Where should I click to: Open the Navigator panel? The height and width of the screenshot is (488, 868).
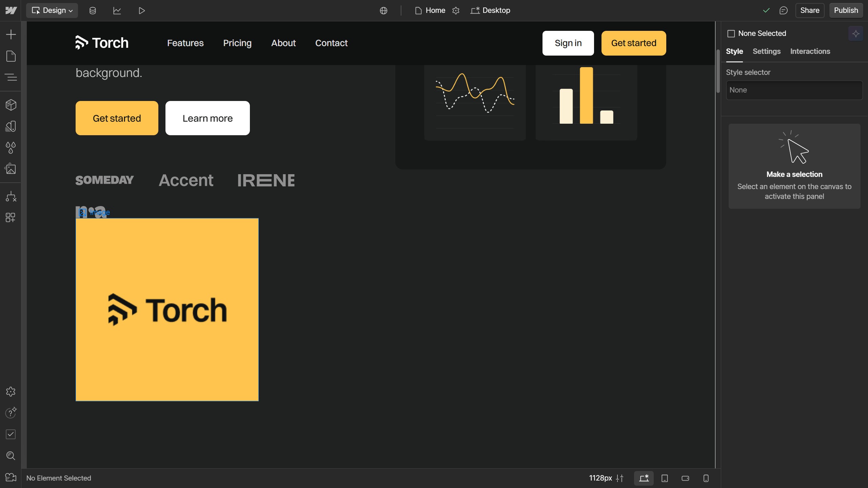click(x=11, y=77)
